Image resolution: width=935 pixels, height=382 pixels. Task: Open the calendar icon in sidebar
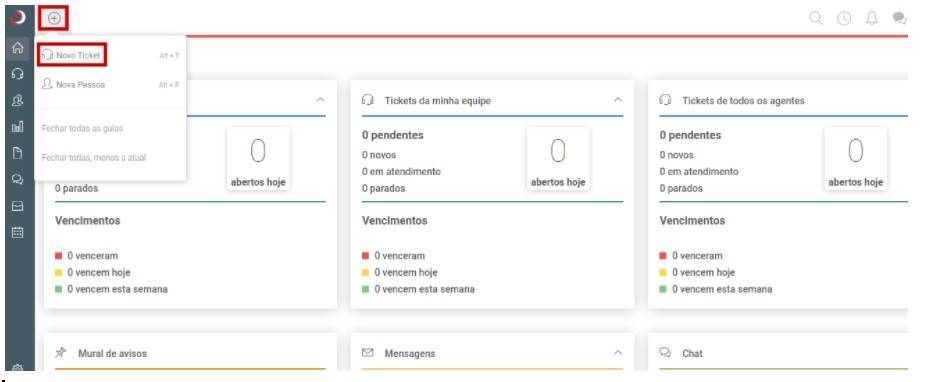pos(18,232)
